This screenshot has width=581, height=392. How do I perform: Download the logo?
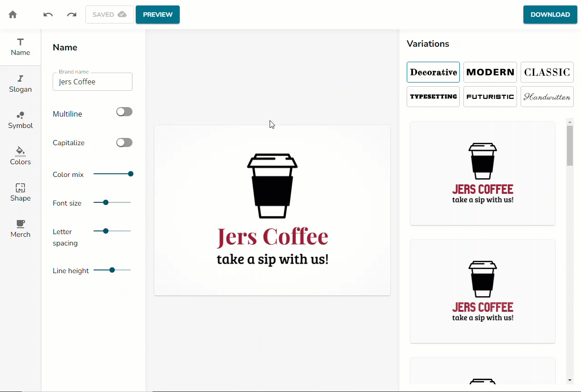pyautogui.click(x=550, y=15)
